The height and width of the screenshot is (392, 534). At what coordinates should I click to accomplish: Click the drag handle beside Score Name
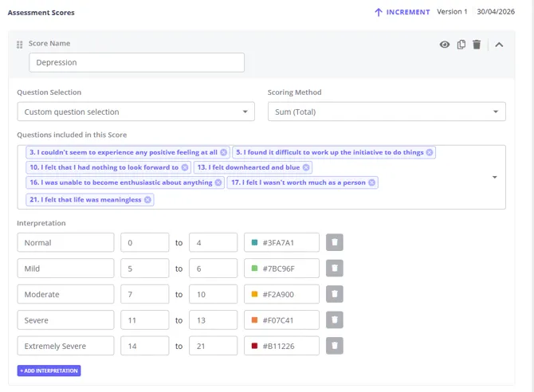19,45
